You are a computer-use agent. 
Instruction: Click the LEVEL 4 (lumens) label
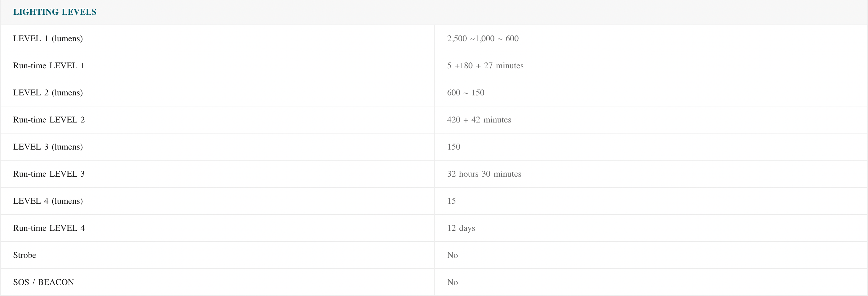coord(48,201)
